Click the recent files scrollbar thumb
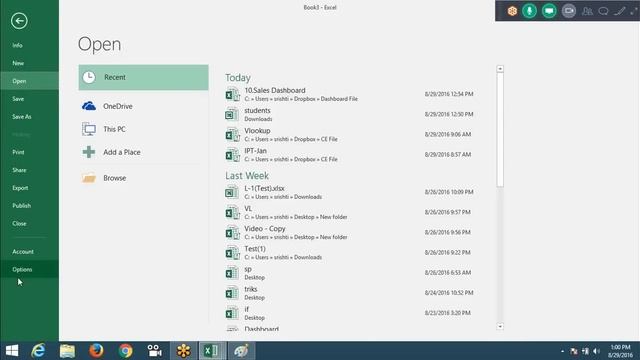Viewport: 640px width, 360px height. (x=500, y=130)
